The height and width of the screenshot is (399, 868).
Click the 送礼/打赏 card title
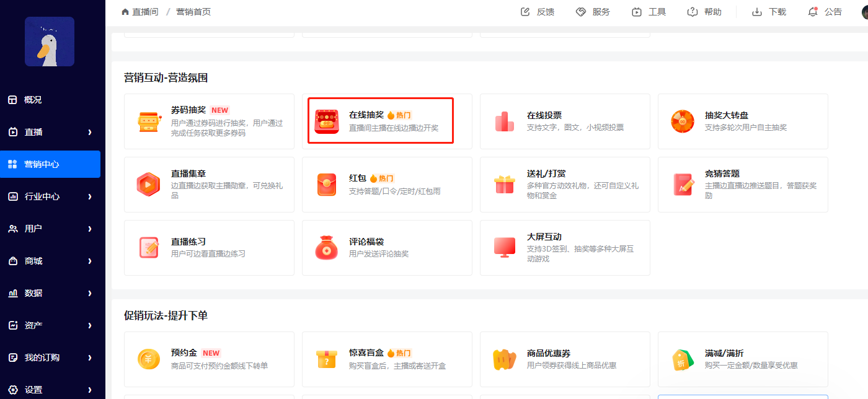(x=546, y=173)
